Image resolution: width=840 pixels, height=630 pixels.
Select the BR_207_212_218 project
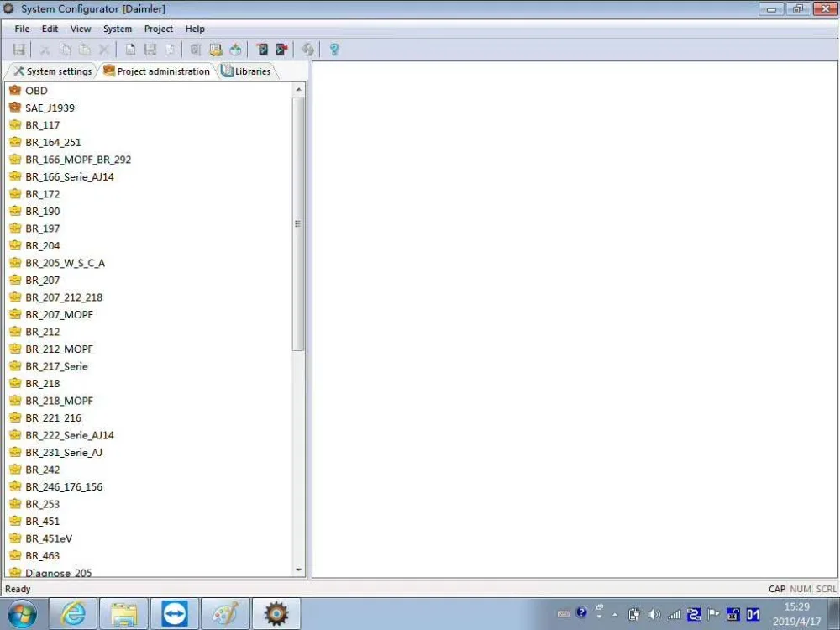64,297
